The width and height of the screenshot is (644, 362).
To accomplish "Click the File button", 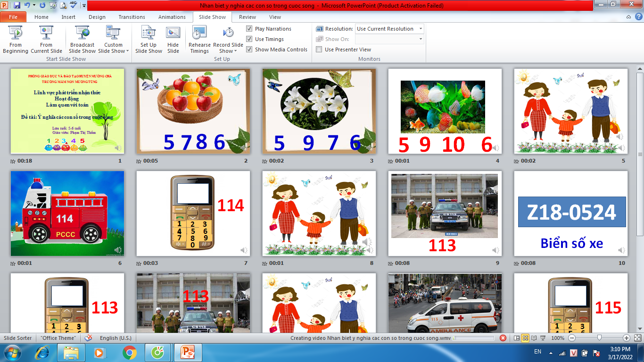I will (13, 17).
